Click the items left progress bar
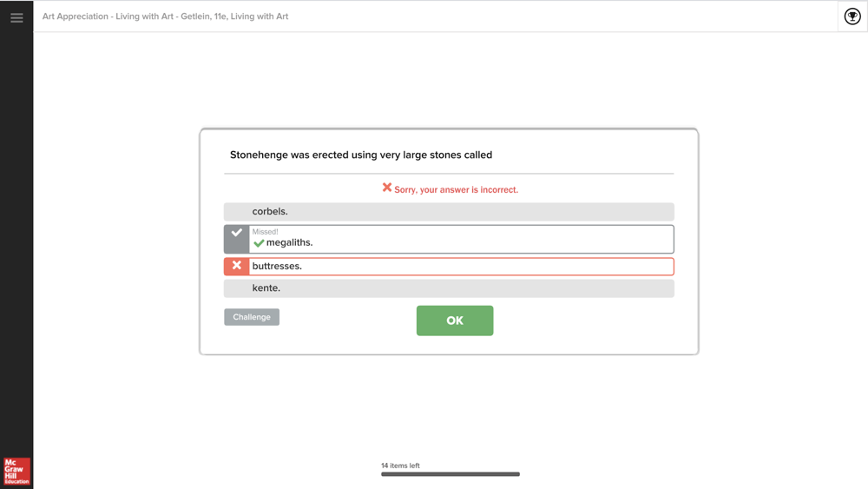 click(x=450, y=474)
